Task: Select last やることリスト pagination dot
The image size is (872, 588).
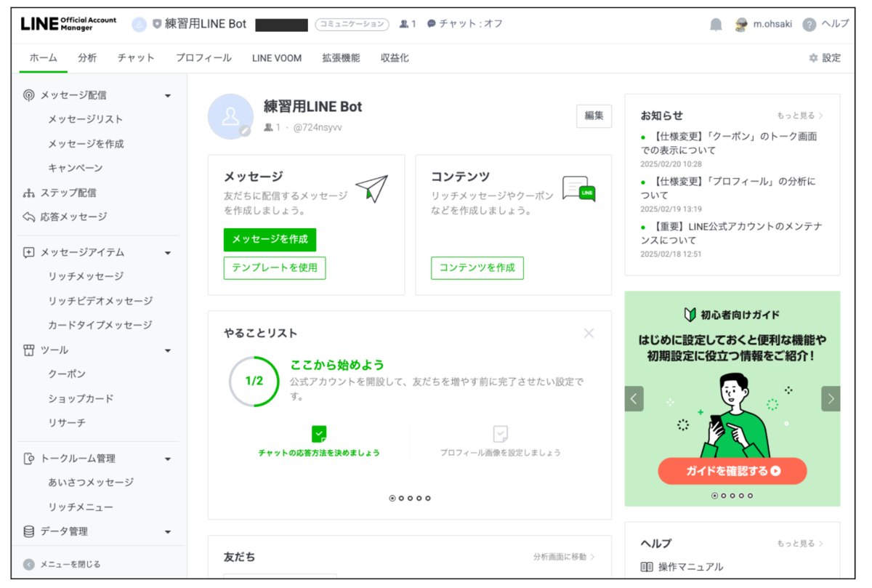Action: (x=428, y=499)
